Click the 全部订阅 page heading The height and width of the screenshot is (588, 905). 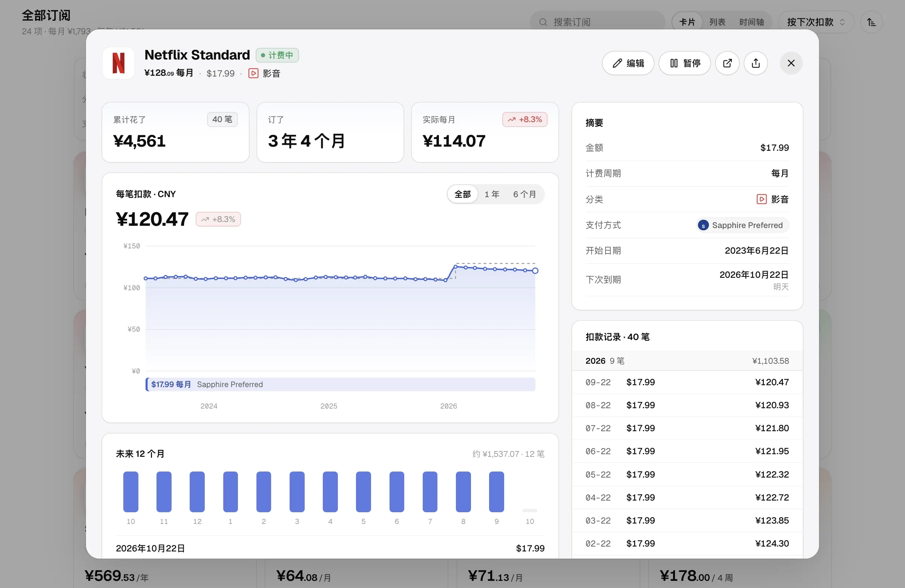[46, 15]
